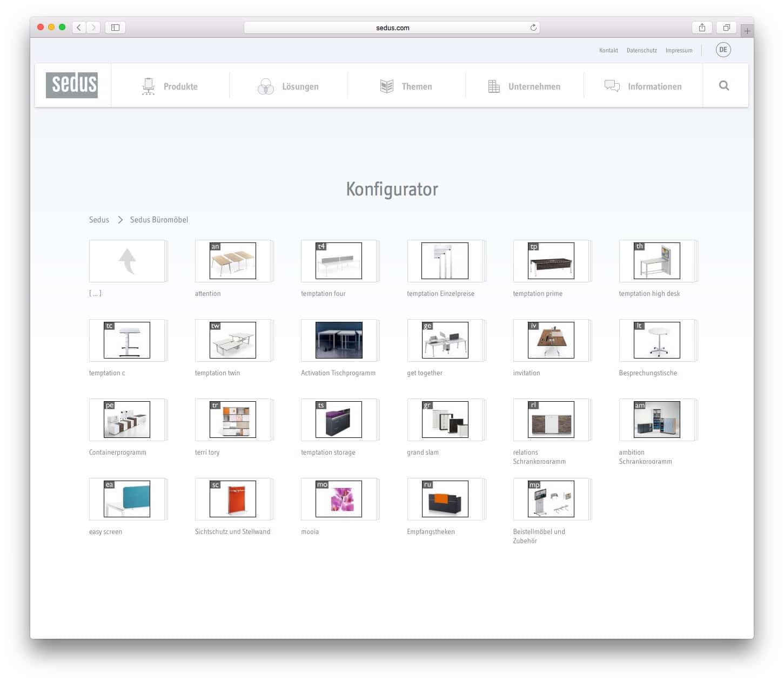Click the Kontakt link
Screen dimensions: 784x682
point(608,50)
